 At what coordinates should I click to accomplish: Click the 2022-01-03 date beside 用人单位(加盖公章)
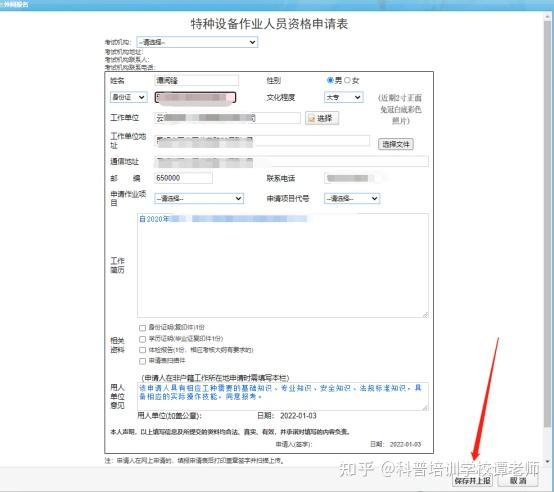click(298, 416)
